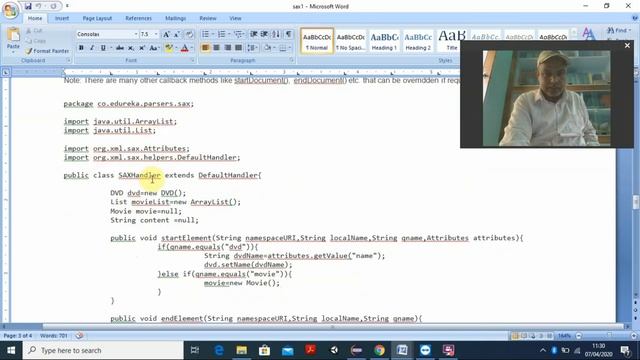Toggle ruler visibility button above scrollbar

(x=636, y=73)
